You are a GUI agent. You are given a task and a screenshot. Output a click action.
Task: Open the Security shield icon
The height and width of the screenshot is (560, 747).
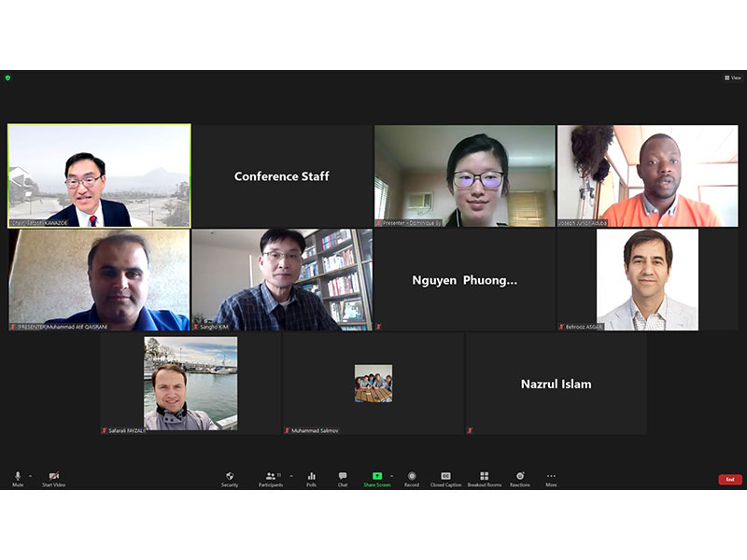[230, 476]
